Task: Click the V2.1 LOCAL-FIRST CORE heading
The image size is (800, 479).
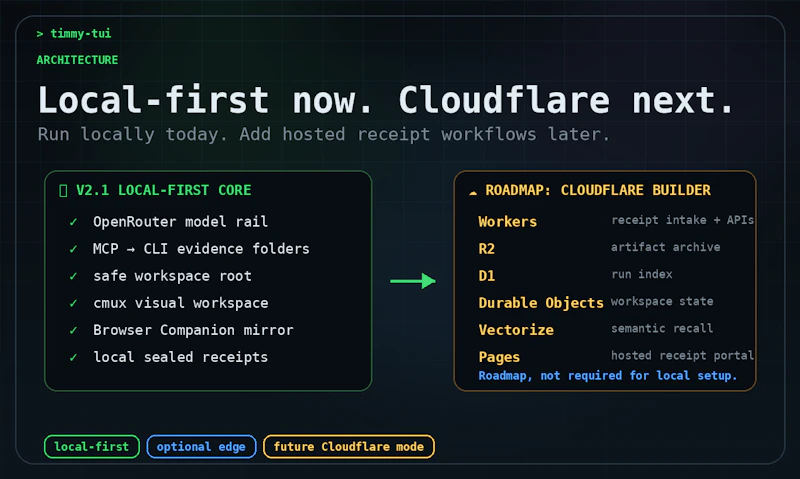Action: (x=163, y=190)
